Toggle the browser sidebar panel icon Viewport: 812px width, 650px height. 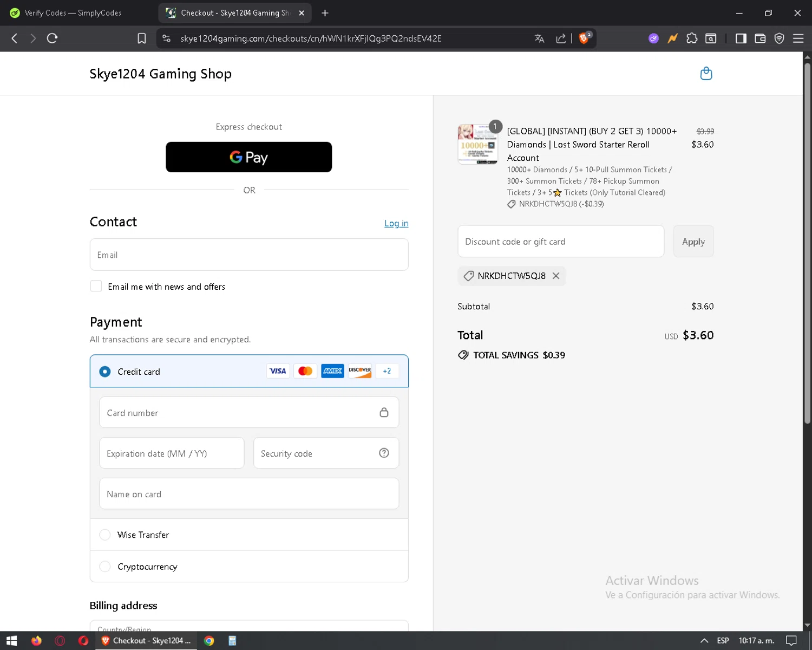[x=741, y=38]
